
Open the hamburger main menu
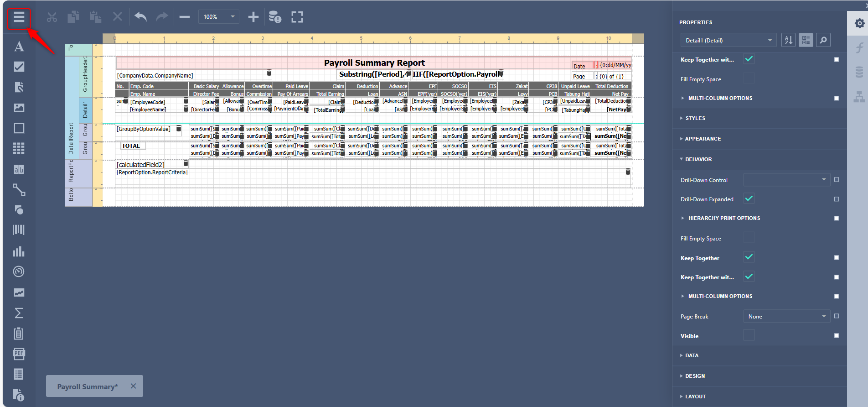[19, 17]
